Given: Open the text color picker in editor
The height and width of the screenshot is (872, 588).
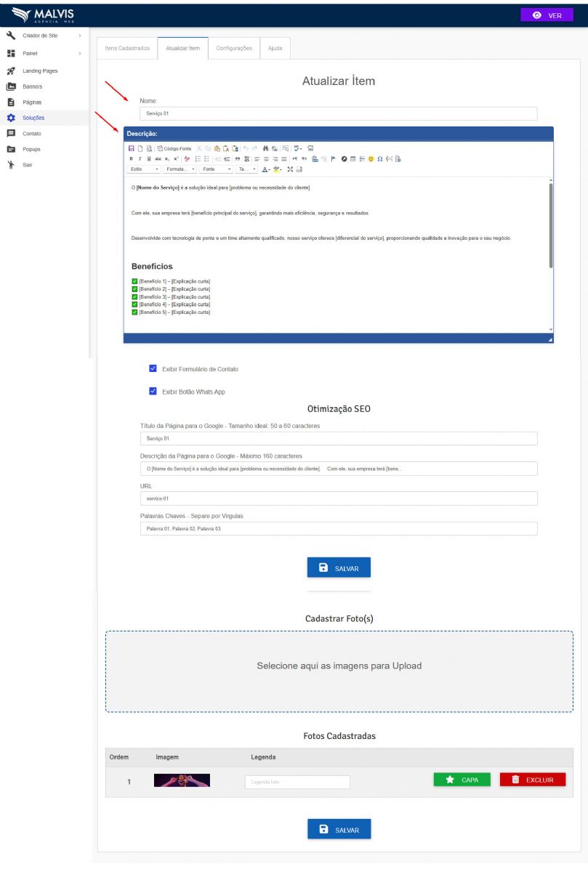Looking at the screenshot, I should (x=265, y=169).
